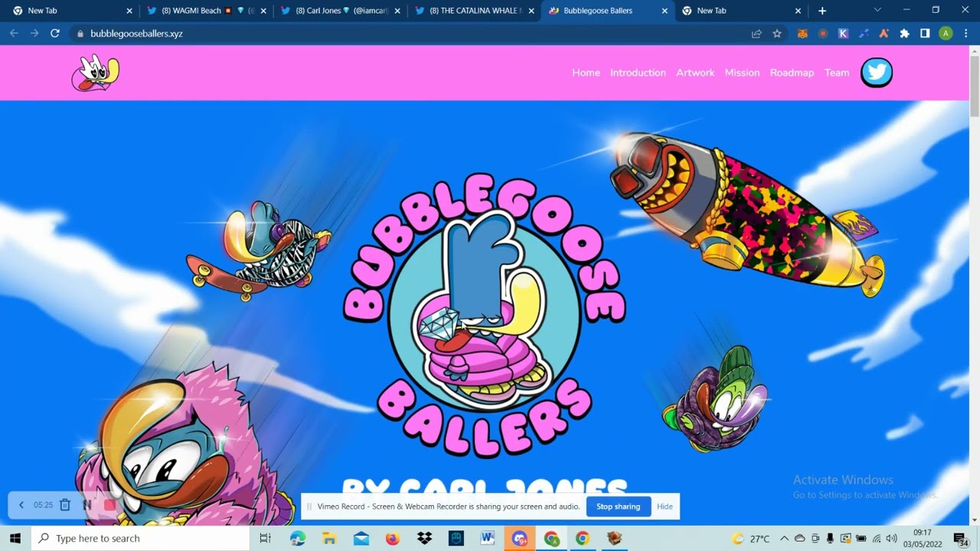Jump to the Roadmap section
Viewport: 980px width, 551px height.
(792, 73)
